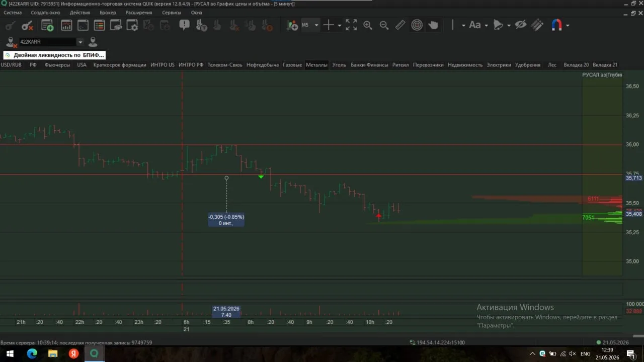
Task: Open the M5 timeframe dropdown
Action: coord(310,25)
